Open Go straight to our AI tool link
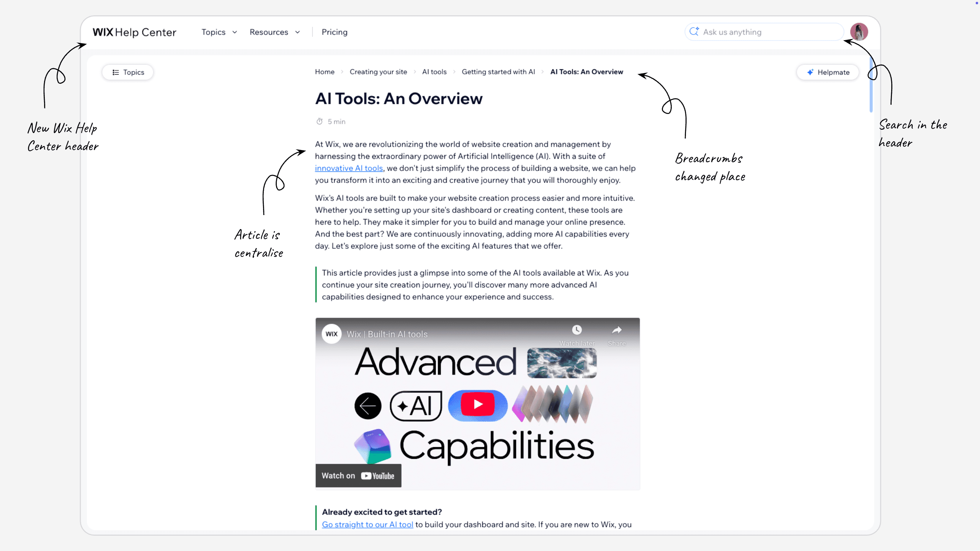Viewport: 980px width, 551px height. pyautogui.click(x=367, y=525)
